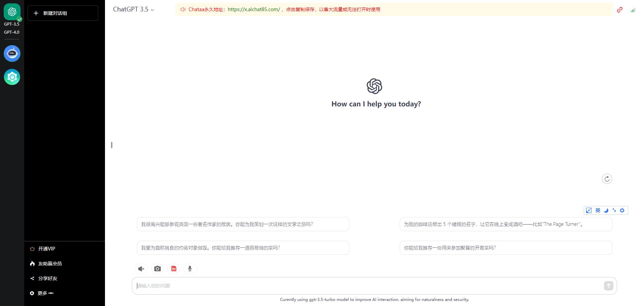Open the blue robot assistant in sidebar

(12, 54)
